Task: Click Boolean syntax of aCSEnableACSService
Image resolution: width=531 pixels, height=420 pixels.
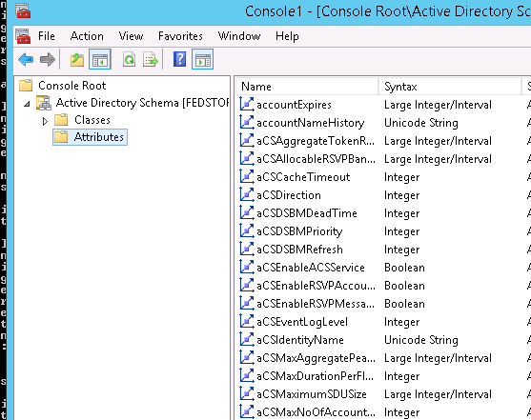Action: point(404,268)
